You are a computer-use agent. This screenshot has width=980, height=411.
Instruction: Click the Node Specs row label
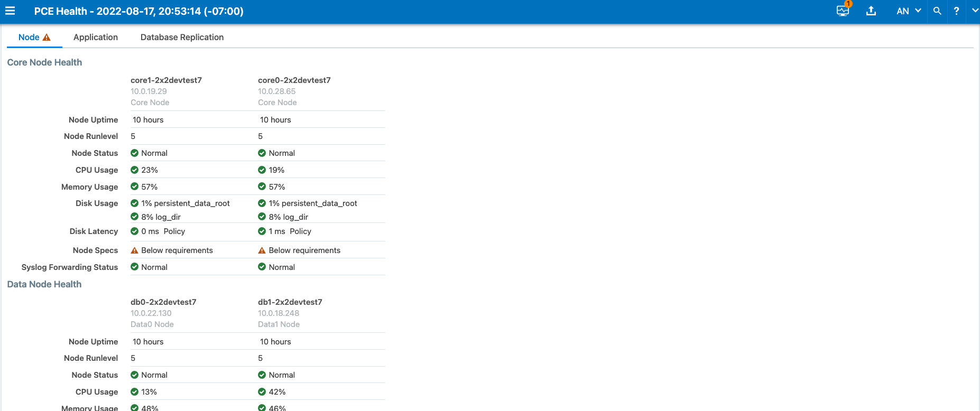pyautogui.click(x=95, y=250)
